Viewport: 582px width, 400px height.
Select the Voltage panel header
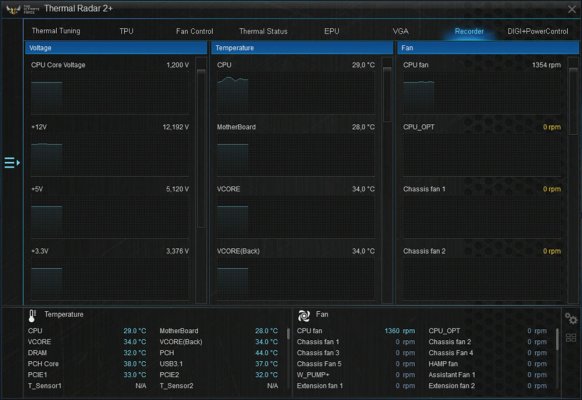coord(116,48)
